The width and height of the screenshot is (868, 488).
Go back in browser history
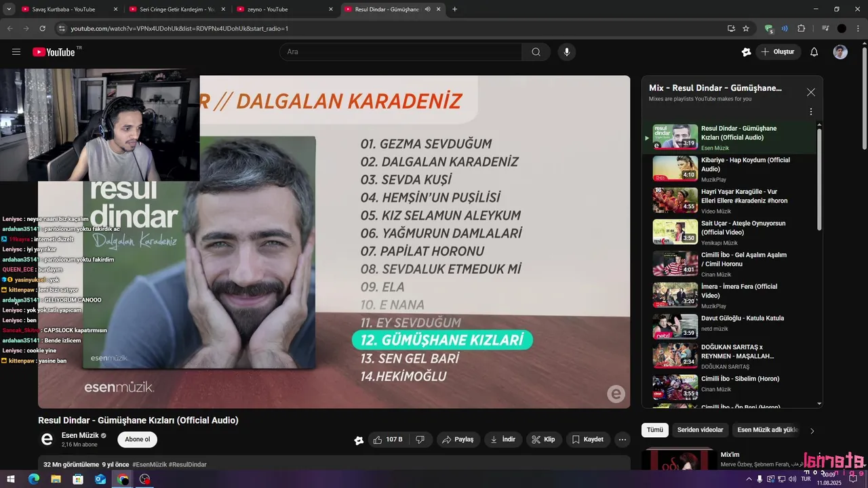(9, 28)
